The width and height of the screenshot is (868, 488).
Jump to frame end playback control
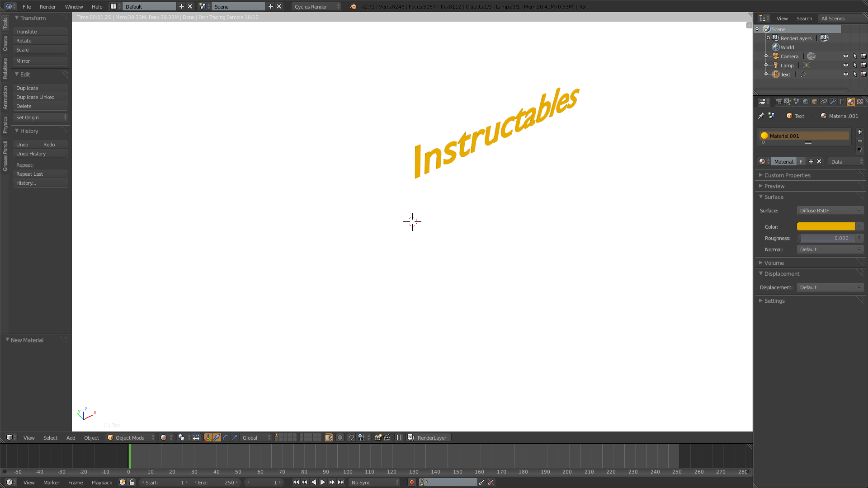click(341, 482)
